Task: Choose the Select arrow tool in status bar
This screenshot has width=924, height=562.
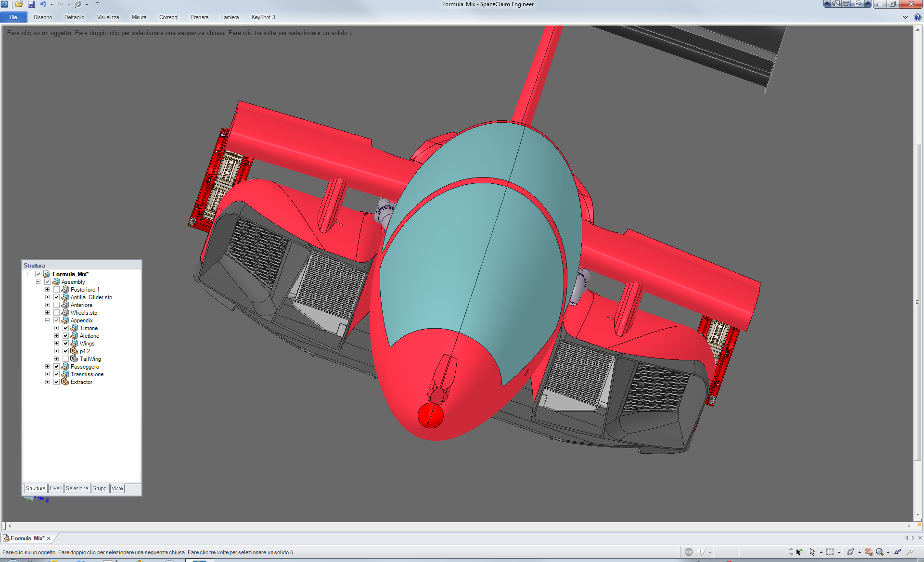Action: (x=812, y=552)
